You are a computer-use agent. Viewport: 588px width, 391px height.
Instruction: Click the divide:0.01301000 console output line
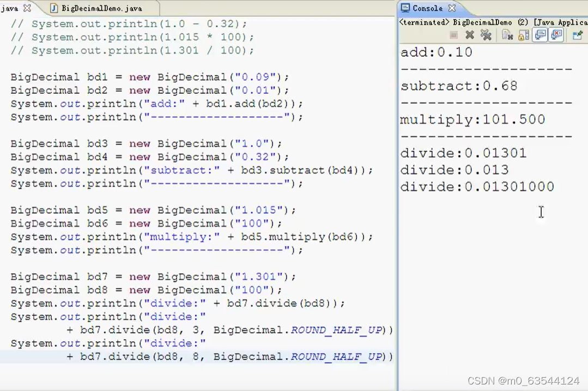pos(477,187)
